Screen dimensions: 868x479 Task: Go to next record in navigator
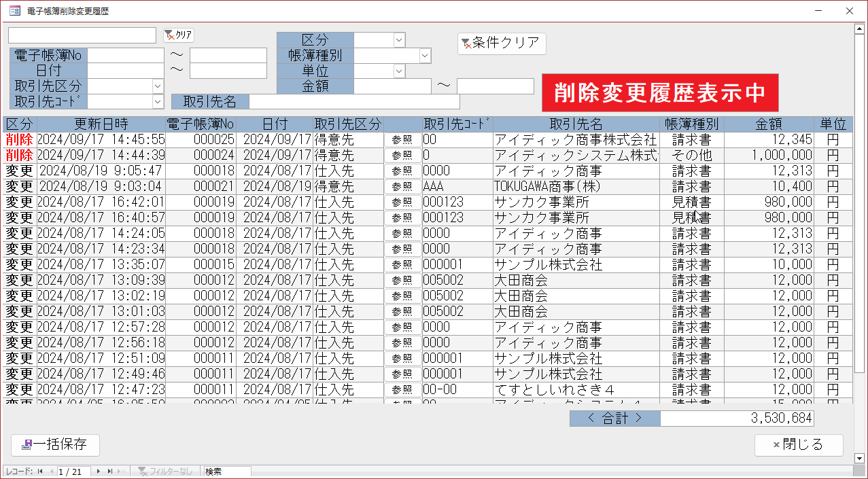point(99,471)
